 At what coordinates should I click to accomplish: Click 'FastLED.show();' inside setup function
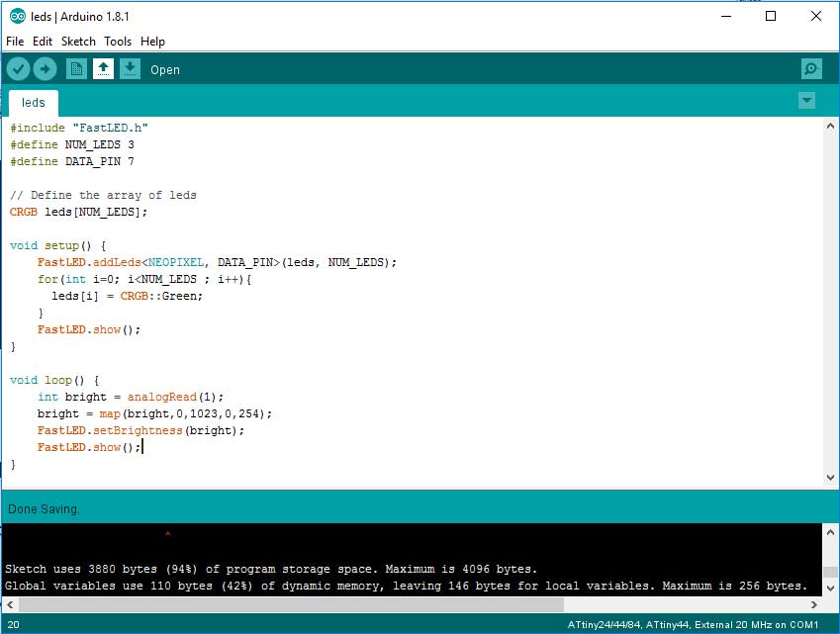pyautogui.click(x=89, y=329)
